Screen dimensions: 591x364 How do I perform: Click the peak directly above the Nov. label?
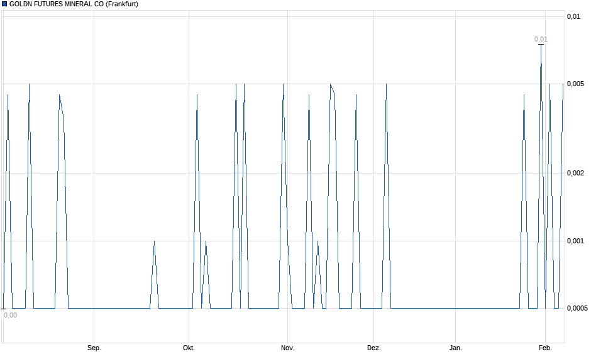pos(283,84)
